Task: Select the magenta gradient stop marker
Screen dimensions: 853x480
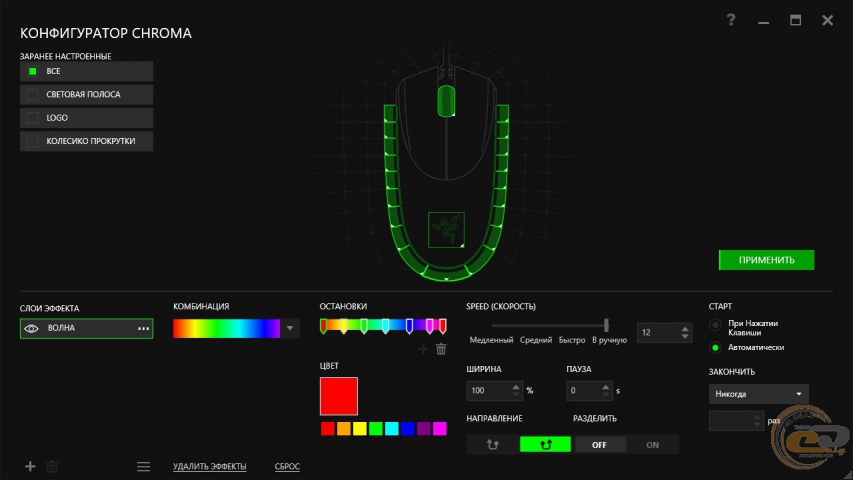Action: point(430,327)
